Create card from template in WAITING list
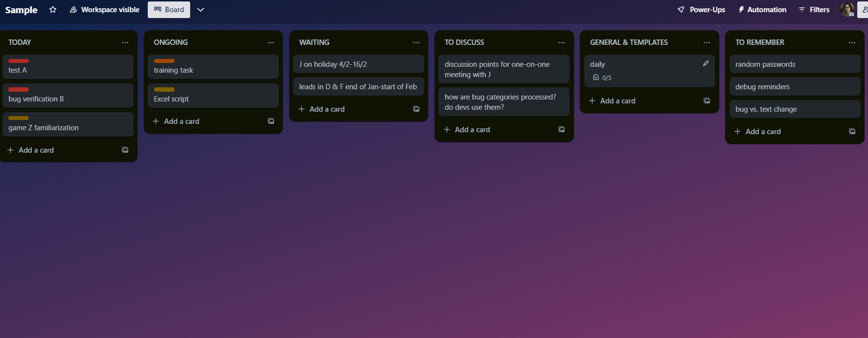This screenshot has width=868, height=338. pos(416,109)
